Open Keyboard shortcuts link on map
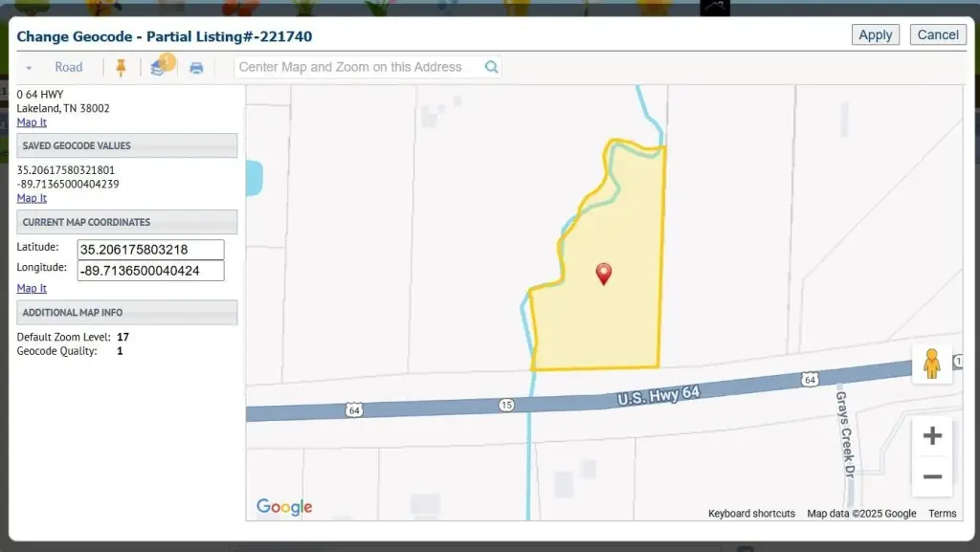The width and height of the screenshot is (980, 552). 751,514
